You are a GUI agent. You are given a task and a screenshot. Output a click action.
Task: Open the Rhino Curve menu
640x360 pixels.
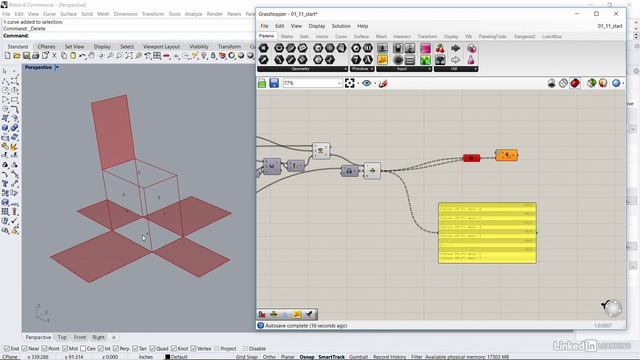pyautogui.click(x=49, y=14)
